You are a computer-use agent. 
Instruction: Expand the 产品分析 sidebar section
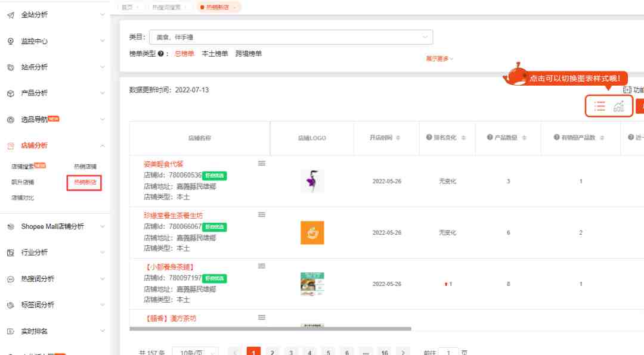click(103, 93)
